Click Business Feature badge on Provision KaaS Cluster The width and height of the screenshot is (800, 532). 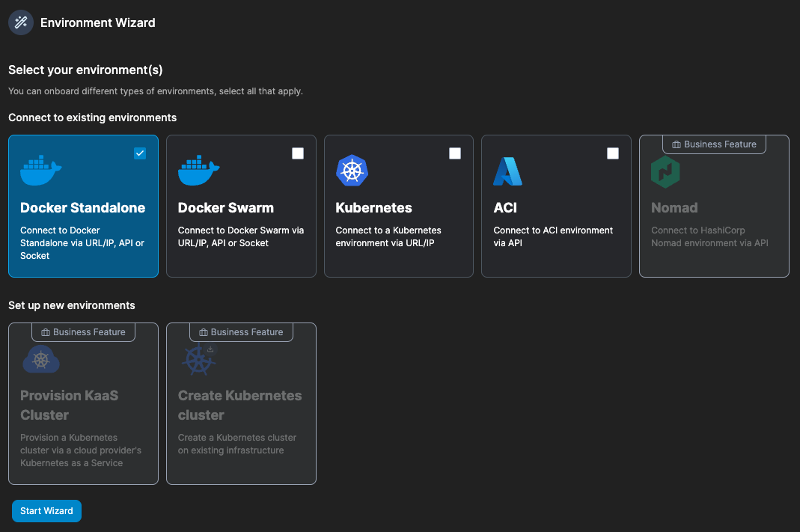tap(83, 331)
